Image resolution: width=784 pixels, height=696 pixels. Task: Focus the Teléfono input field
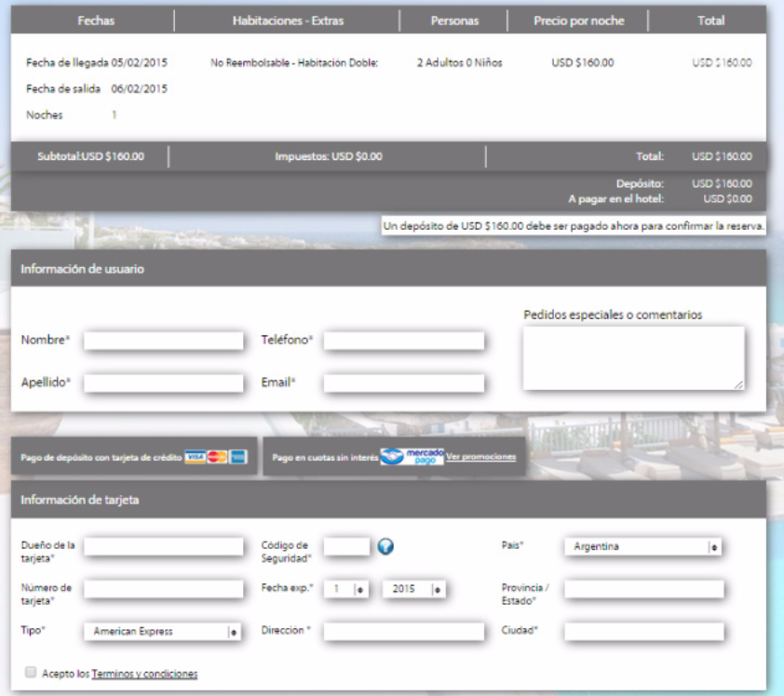tap(403, 341)
